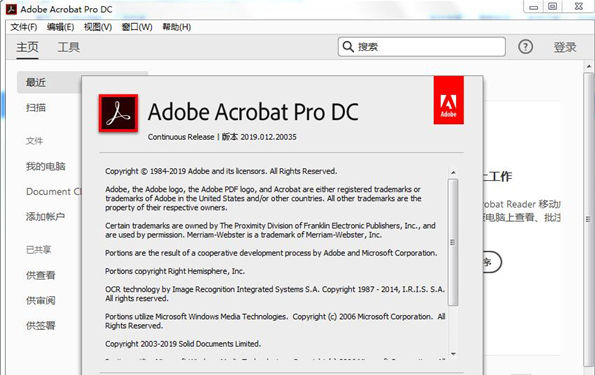Click the main window scroll up arrow
The image size is (595, 375).
tap(589, 66)
